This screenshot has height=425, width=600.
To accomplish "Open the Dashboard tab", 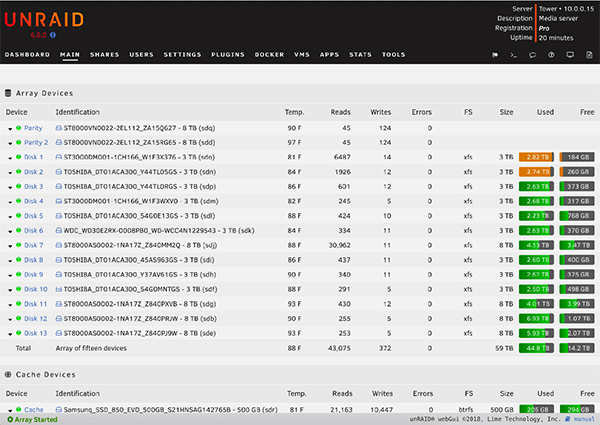I will pos(27,54).
